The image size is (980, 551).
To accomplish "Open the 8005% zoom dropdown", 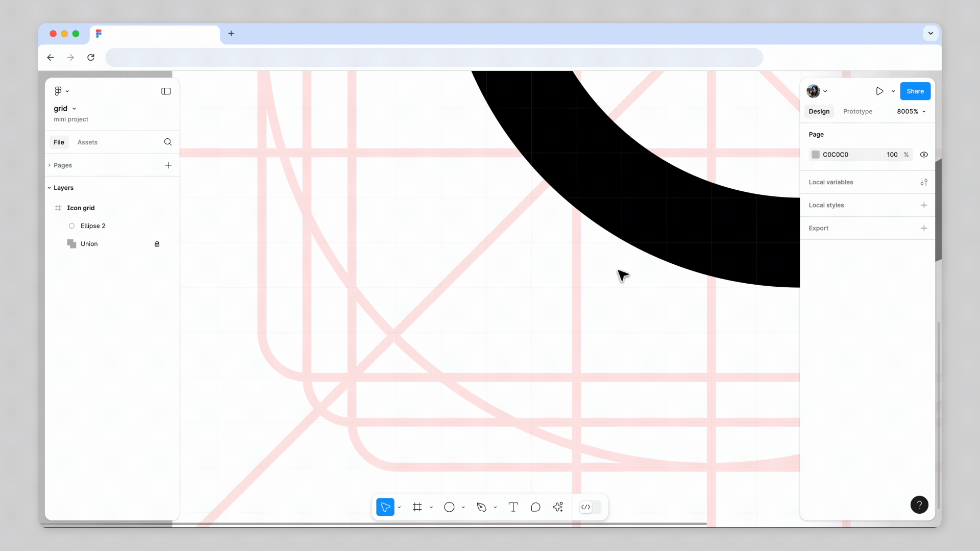I will pos(911,111).
